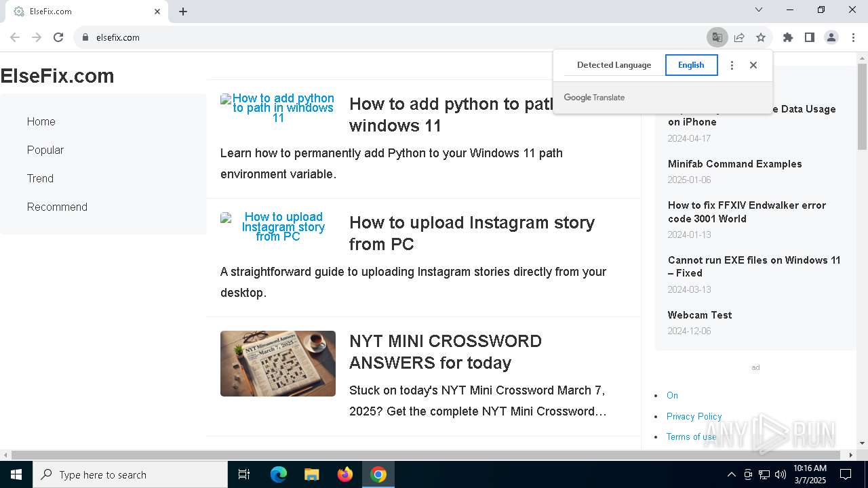Open 'Minifab Command Examples' sidebar article
Screen dimensions: 868x488
click(x=734, y=164)
